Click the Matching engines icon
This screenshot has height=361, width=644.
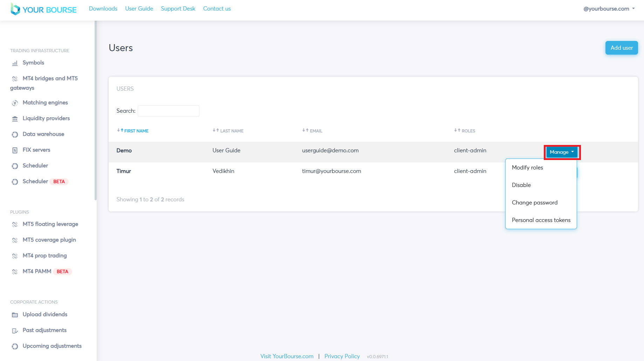(x=15, y=103)
